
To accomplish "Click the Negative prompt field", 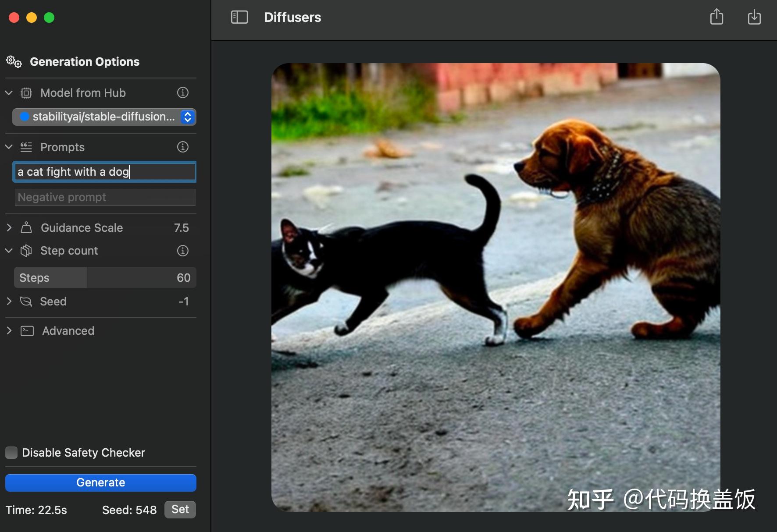I will (105, 197).
